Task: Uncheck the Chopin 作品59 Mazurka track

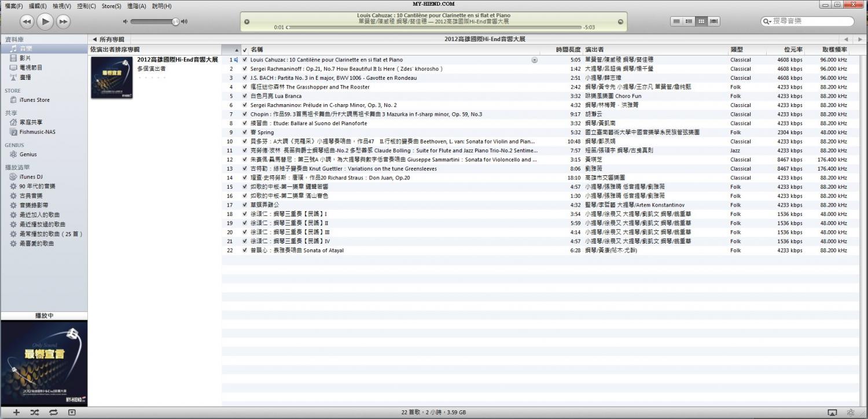Action: pyautogui.click(x=245, y=114)
